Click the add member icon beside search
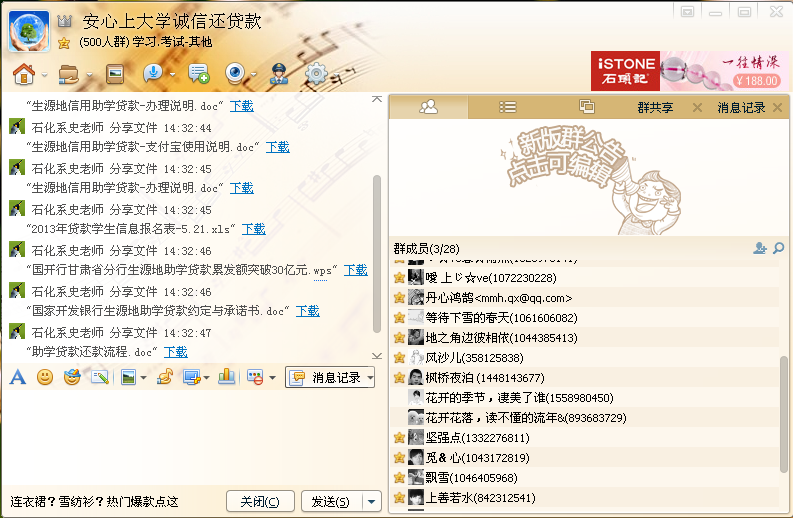 760,248
